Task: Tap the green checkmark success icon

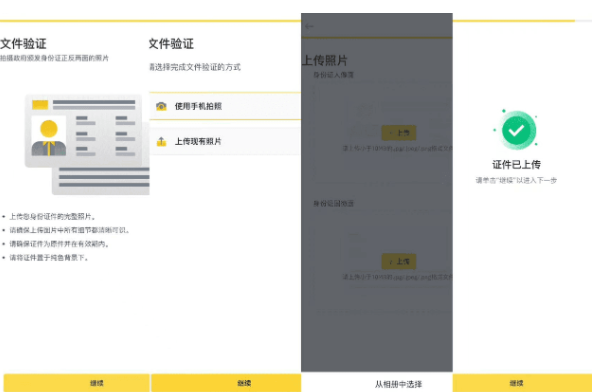Action: (x=516, y=130)
